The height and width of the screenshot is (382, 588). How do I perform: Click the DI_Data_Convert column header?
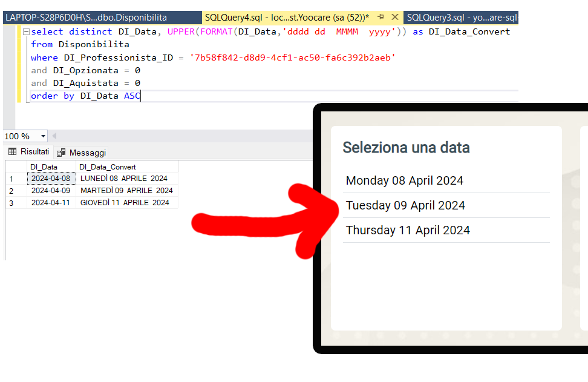click(x=108, y=166)
